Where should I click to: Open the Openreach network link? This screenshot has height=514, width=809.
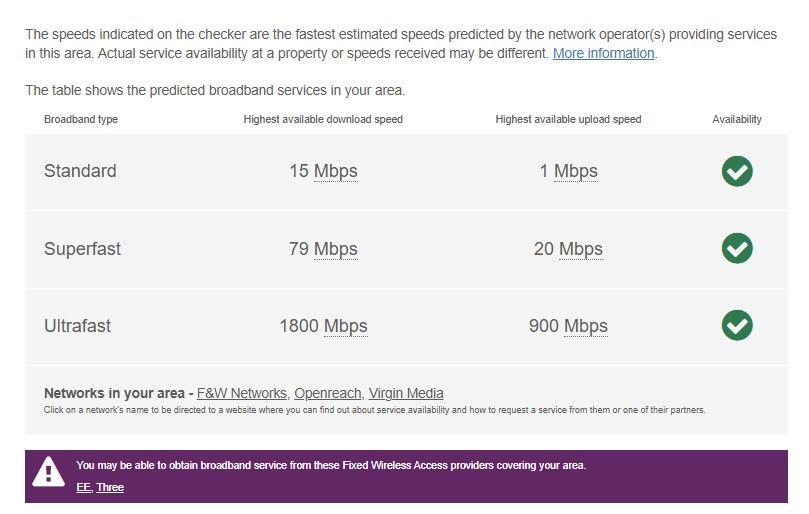click(x=328, y=393)
